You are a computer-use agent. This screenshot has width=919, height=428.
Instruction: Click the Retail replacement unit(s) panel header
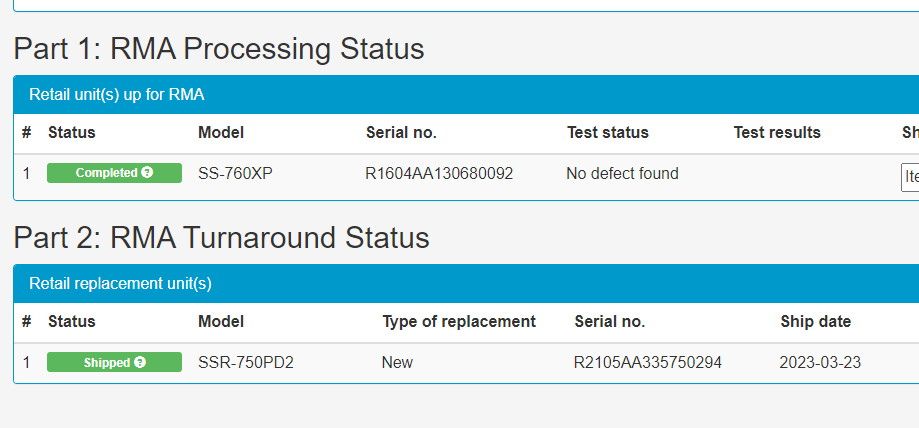(120, 284)
